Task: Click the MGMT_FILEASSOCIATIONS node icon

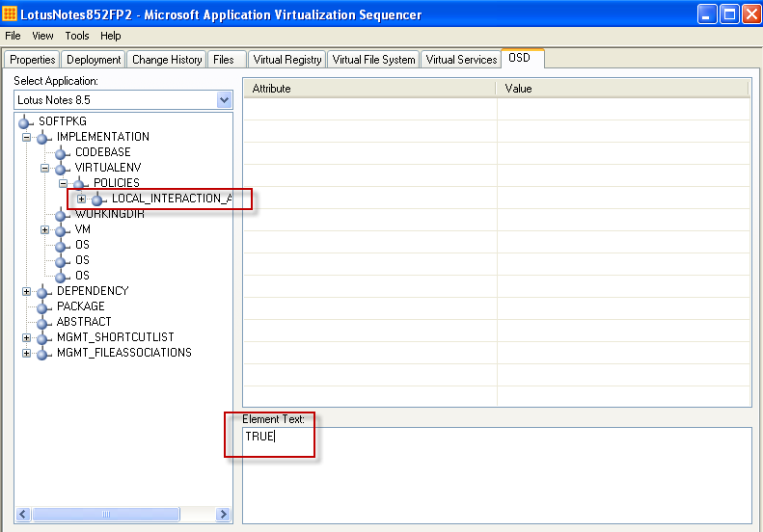Action: pyautogui.click(x=43, y=354)
